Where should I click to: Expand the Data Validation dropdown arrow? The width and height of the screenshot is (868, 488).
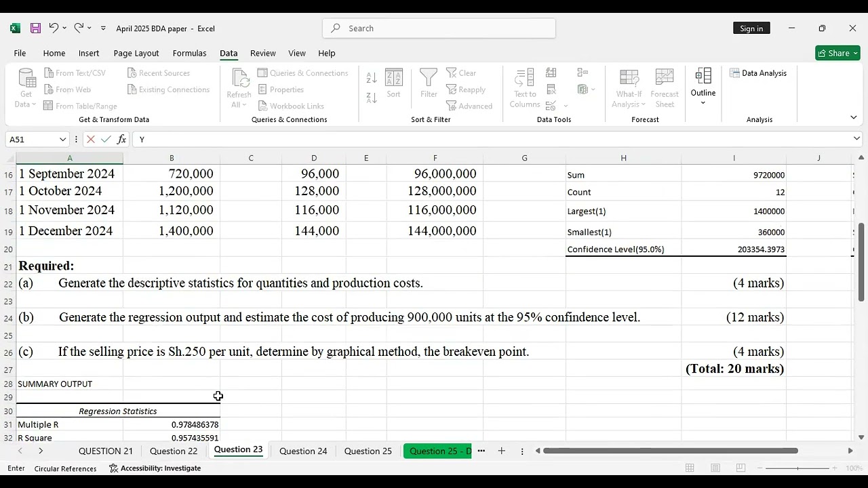click(566, 106)
